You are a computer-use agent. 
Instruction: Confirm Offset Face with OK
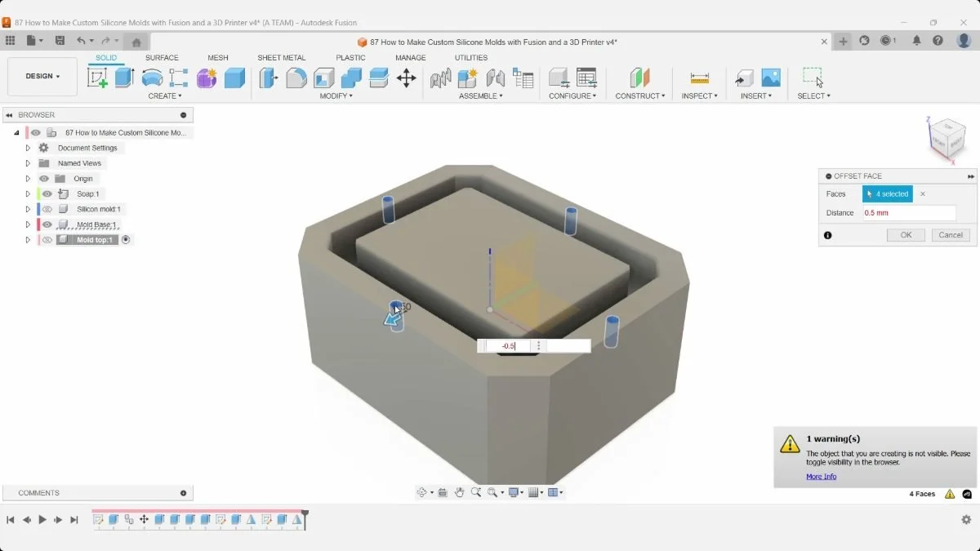click(x=906, y=235)
